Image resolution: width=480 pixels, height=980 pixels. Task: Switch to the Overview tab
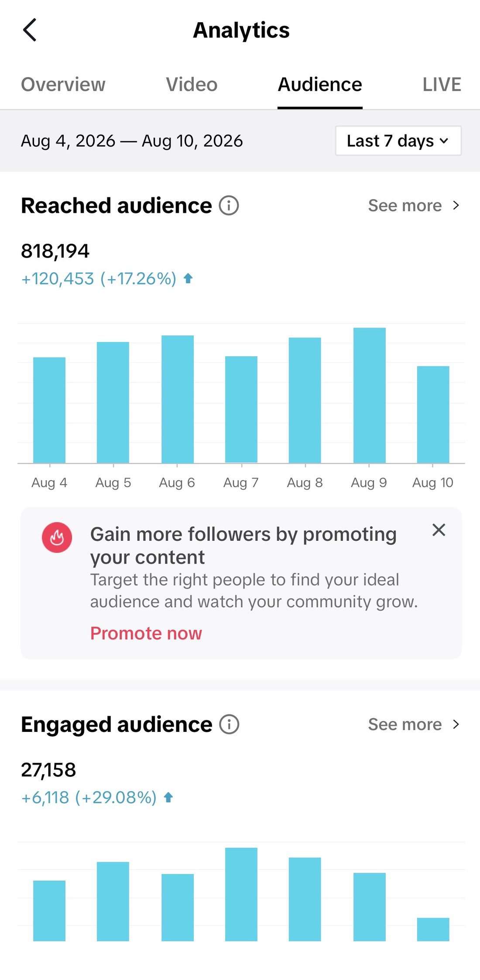(x=63, y=85)
